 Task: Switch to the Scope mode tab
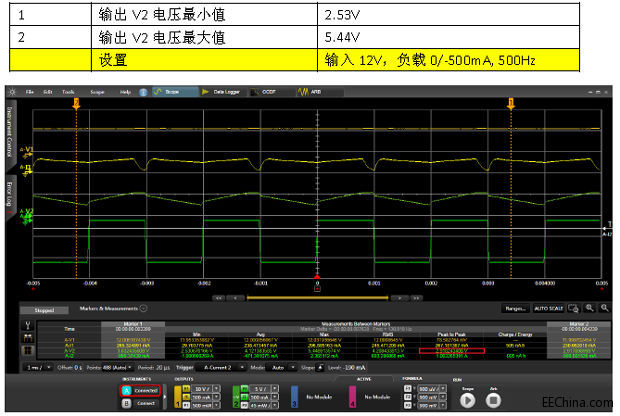[x=175, y=92]
